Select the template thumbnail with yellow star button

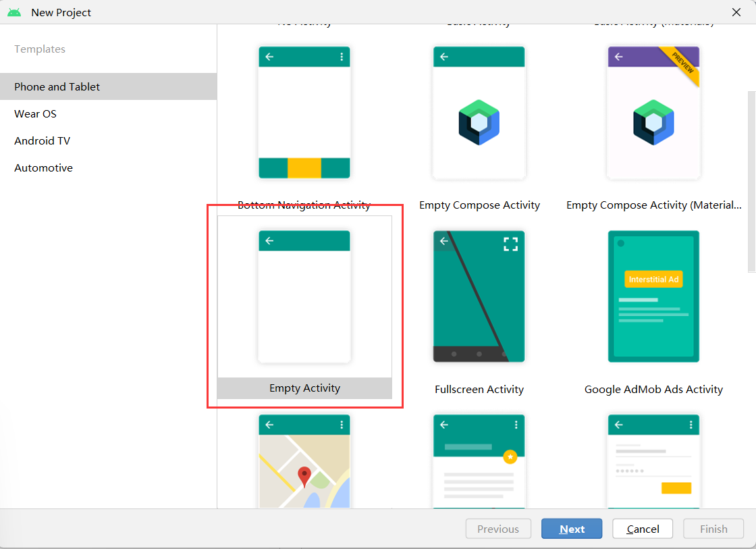[x=479, y=461]
